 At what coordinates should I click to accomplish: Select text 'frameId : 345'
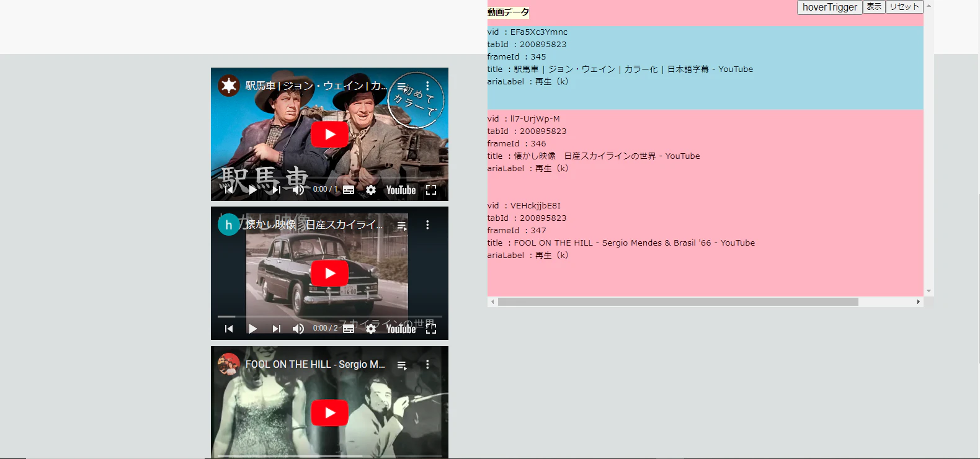tap(517, 56)
